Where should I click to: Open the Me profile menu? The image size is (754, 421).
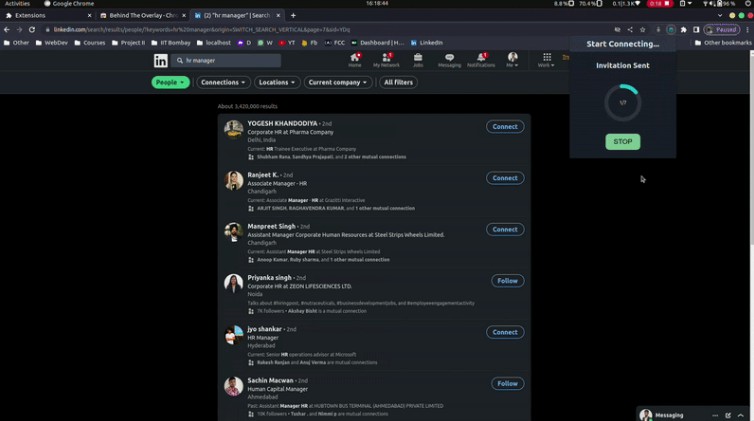click(x=513, y=59)
